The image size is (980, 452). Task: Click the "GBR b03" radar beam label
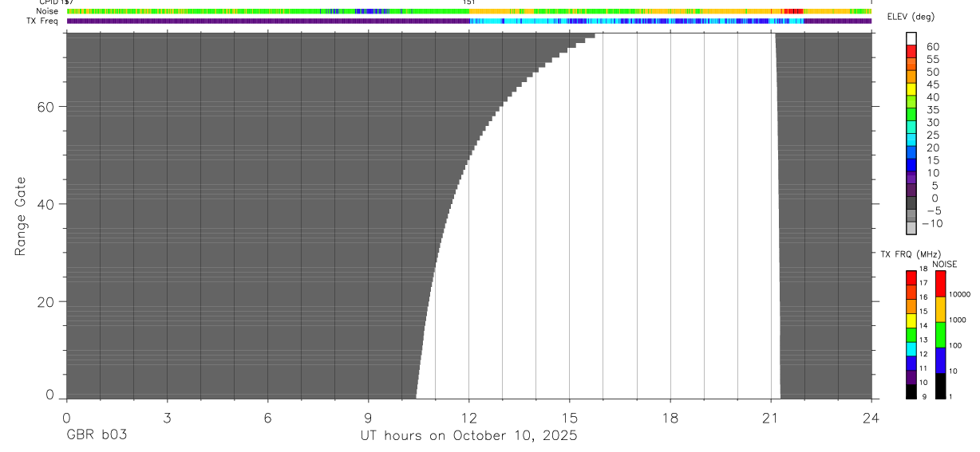[97, 435]
